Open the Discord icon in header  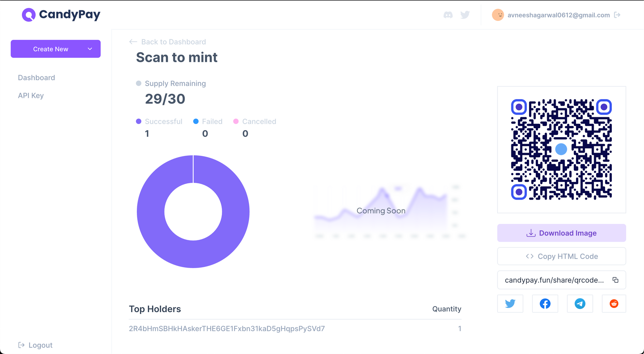pos(448,15)
